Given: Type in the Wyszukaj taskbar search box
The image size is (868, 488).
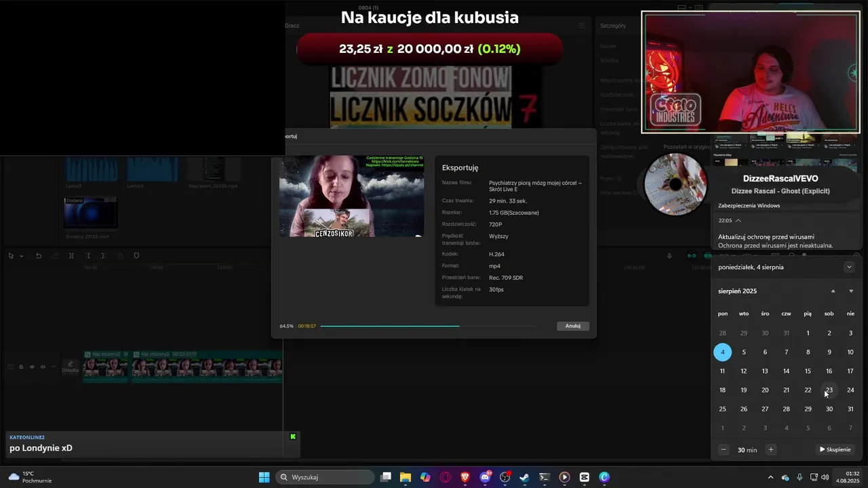Looking at the screenshot, I should 325,477.
